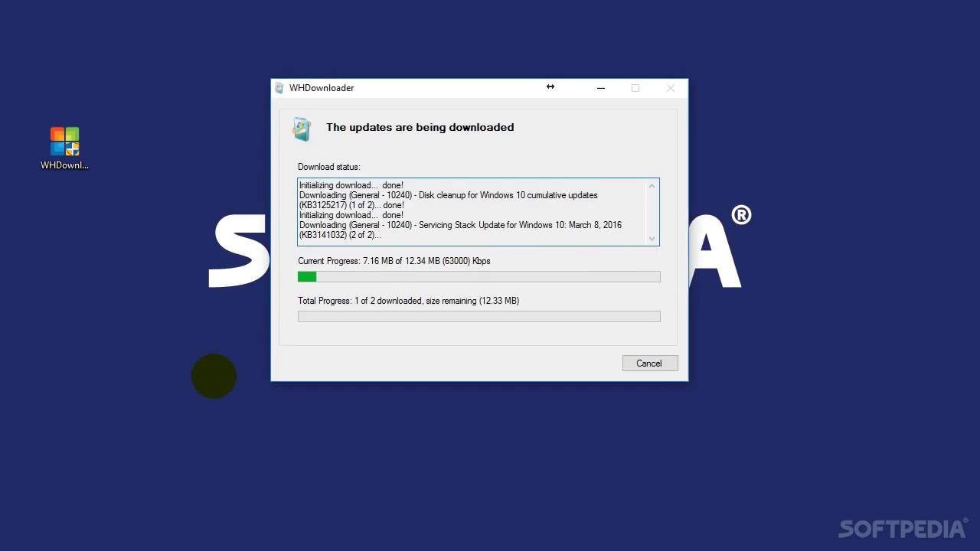Click the KB3141032 (2 of 2) log line
Viewport: 980px width, 551px height.
(x=340, y=235)
